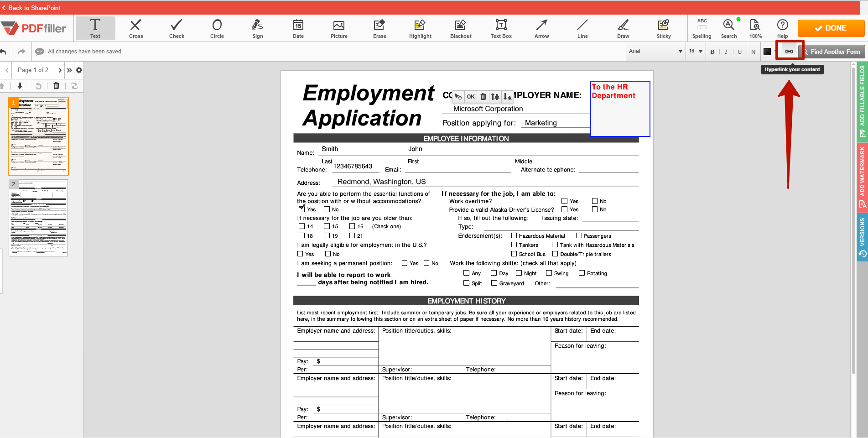Select the Cross mark tool
Viewport: 868px width, 438px height.
(x=136, y=28)
